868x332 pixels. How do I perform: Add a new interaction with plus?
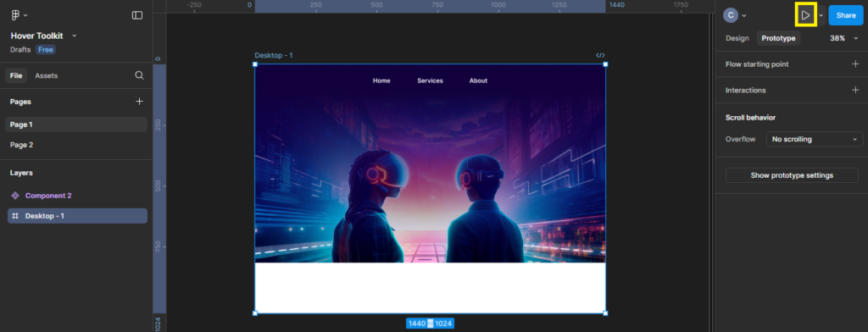click(x=855, y=90)
